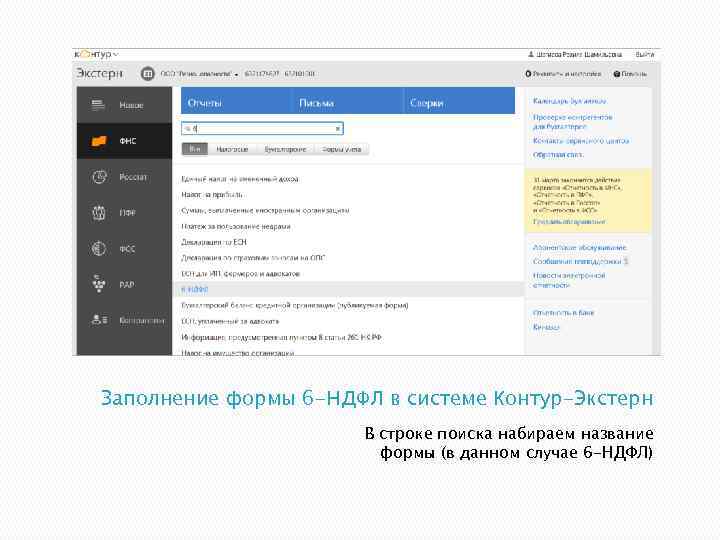Viewport: 720px width, 540px height.
Task: Select the Налоговые filter button
Action: tap(232, 149)
